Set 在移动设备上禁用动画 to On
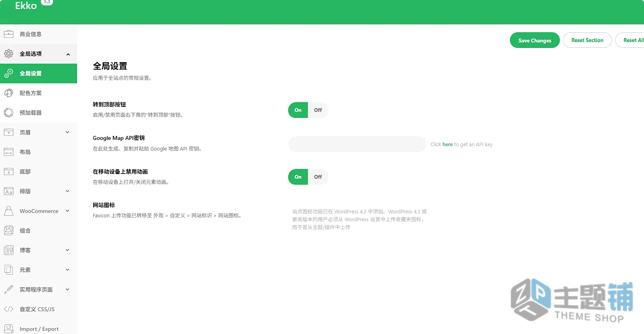 (x=298, y=177)
